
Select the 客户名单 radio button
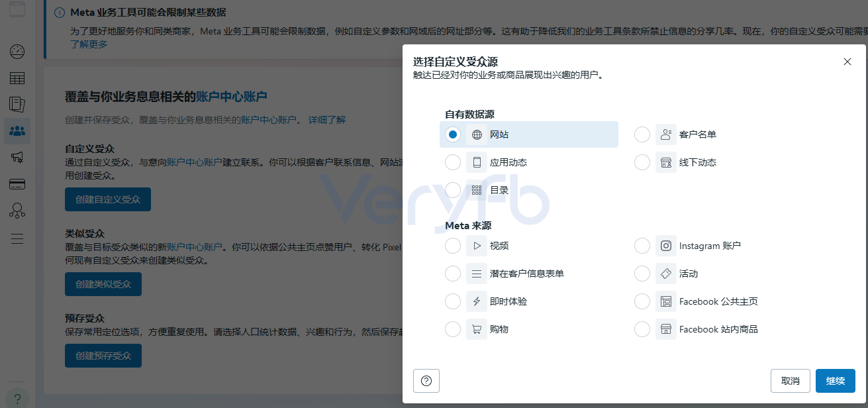coord(642,134)
